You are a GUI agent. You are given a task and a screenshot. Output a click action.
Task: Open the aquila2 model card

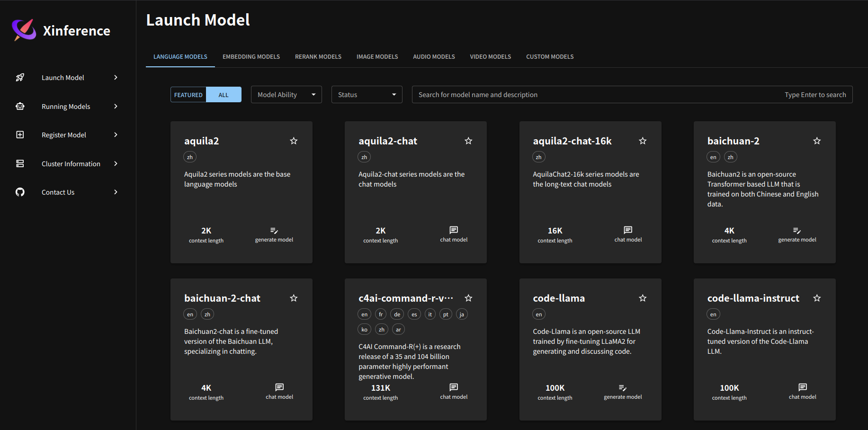pyautogui.click(x=242, y=192)
